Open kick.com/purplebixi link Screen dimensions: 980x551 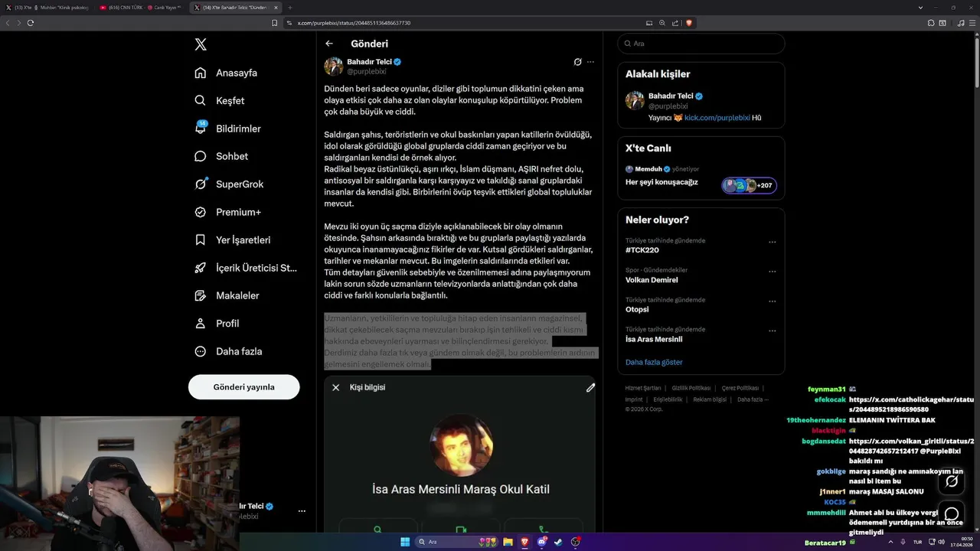point(717,118)
